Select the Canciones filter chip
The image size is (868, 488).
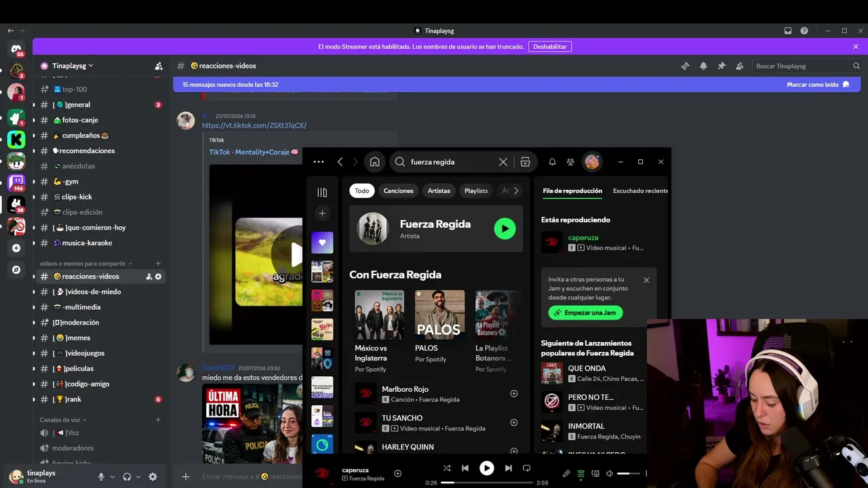tap(399, 190)
